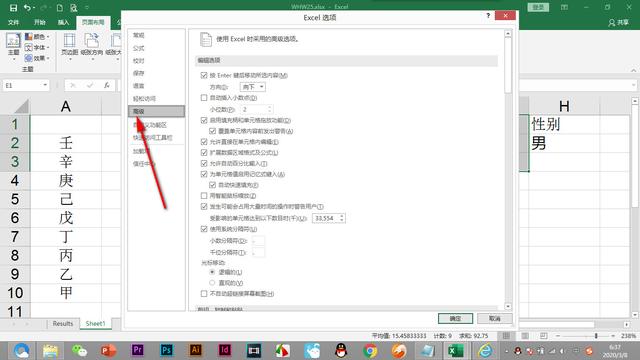Open PowerPoint from the taskbar

(x=108, y=350)
